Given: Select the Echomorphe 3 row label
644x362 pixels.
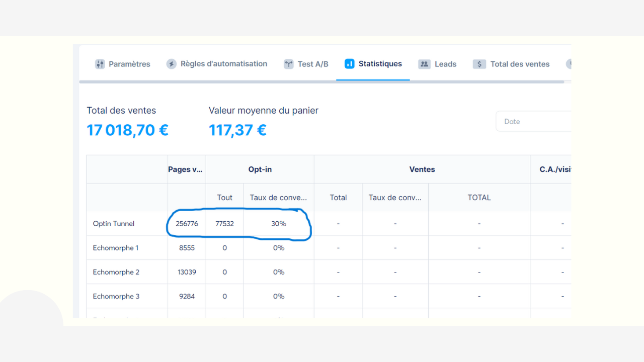Looking at the screenshot, I should click(116, 296).
